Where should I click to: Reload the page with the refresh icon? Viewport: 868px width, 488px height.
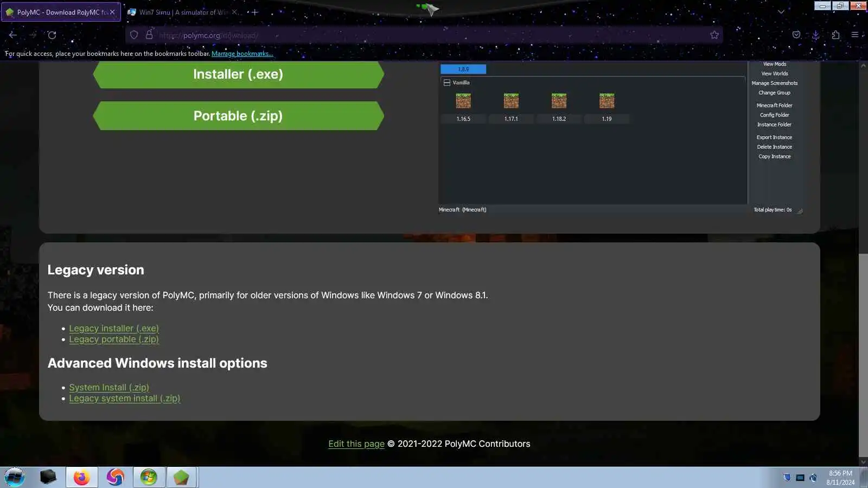pos(52,35)
